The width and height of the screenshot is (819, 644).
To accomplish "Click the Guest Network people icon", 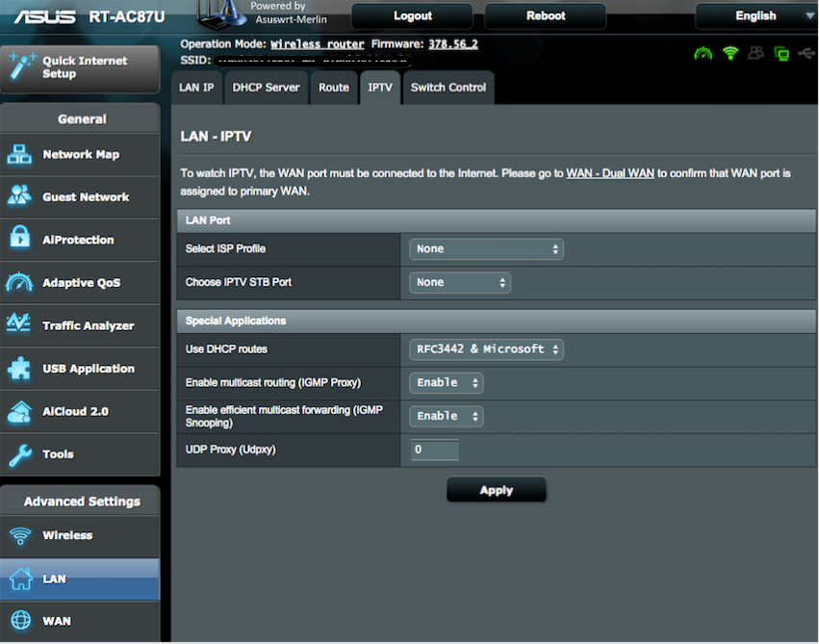I will click(x=19, y=196).
